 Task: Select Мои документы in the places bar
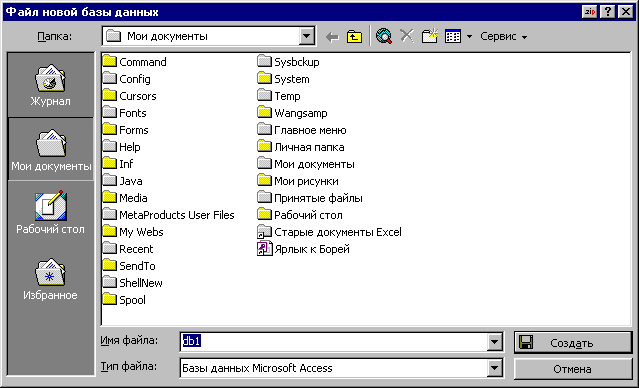tap(51, 150)
